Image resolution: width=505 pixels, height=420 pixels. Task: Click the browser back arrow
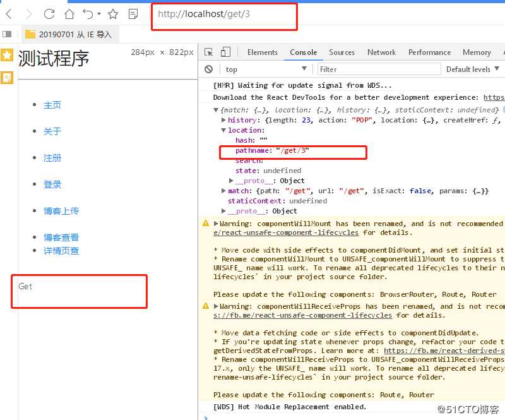coord(9,14)
